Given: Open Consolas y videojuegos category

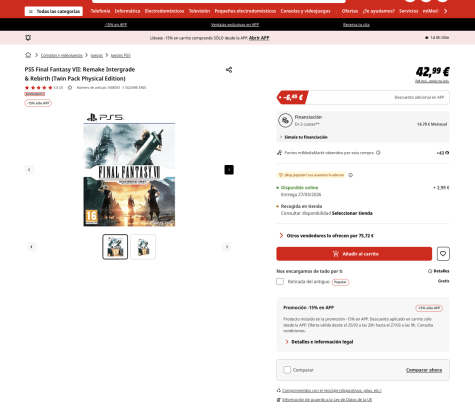Looking at the screenshot, I should (x=305, y=11).
